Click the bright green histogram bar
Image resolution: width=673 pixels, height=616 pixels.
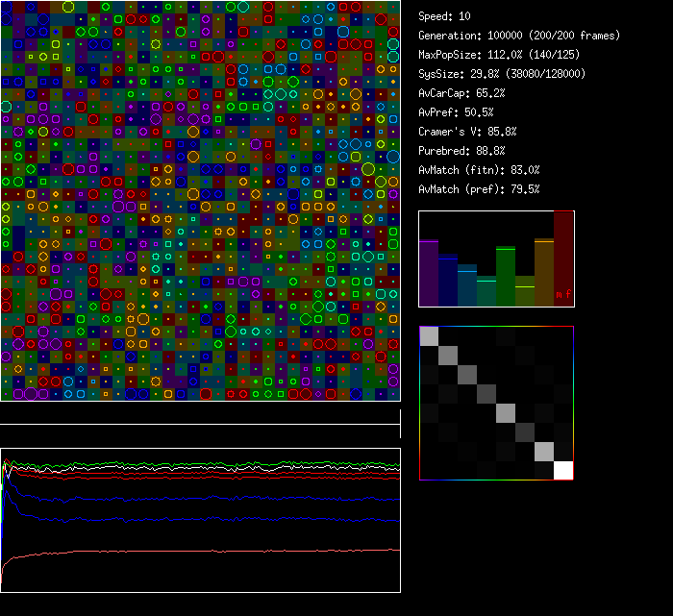pos(506,277)
